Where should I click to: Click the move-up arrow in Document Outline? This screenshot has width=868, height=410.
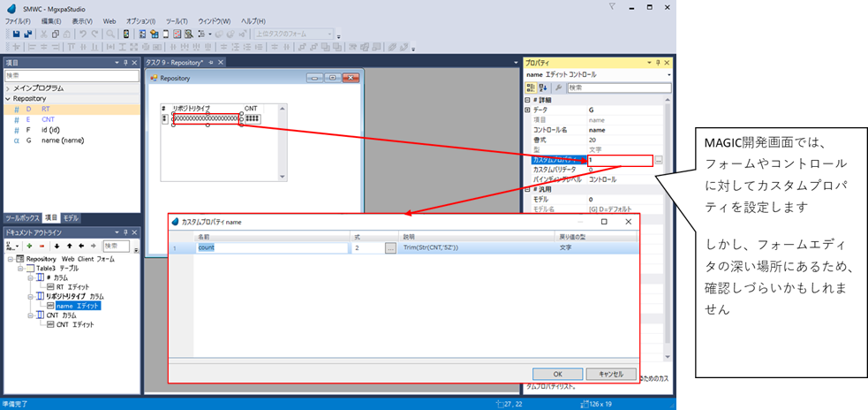click(x=69, y=246)
